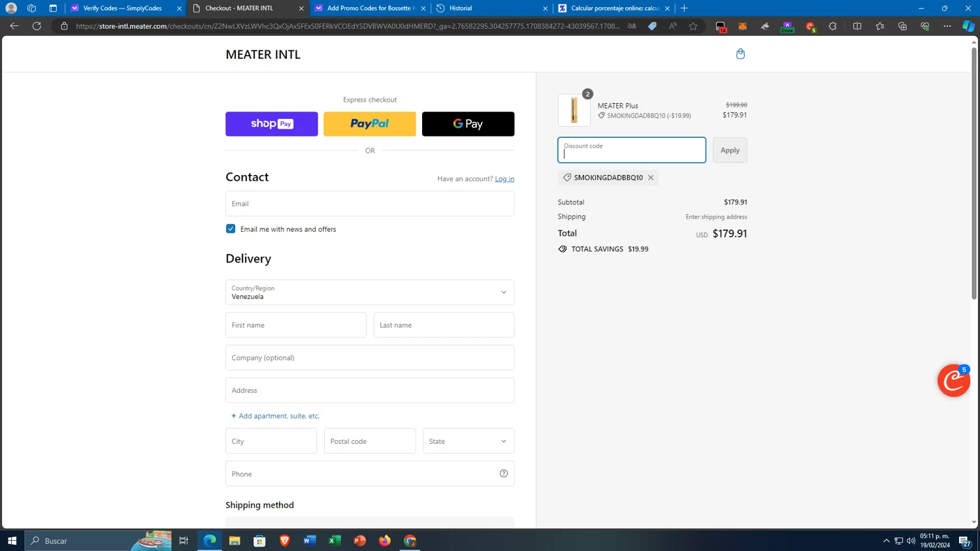Open File Explorer from taskbar
Viewport: 980px width, 551px height.
coord(235,541)
